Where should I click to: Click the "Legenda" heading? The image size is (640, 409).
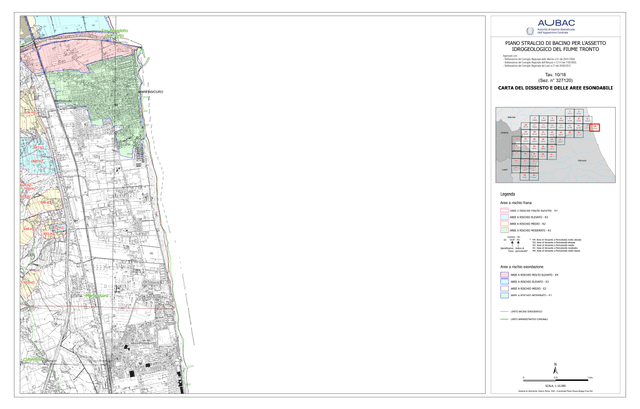pos(507,194)
